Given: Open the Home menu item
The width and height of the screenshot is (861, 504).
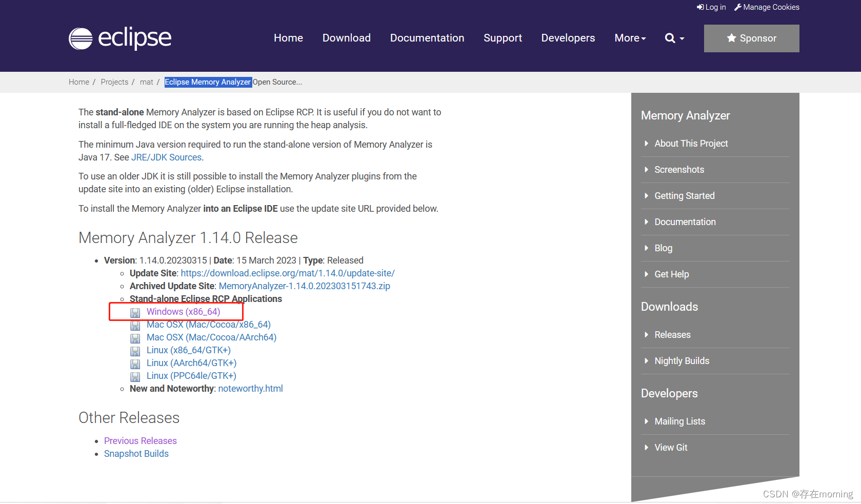Looking at the screenshot, I should [288, 38].
